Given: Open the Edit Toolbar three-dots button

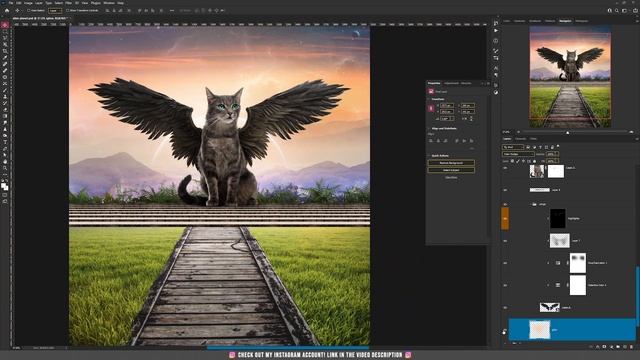Looking at the screenshot, I should coord(4,174).
